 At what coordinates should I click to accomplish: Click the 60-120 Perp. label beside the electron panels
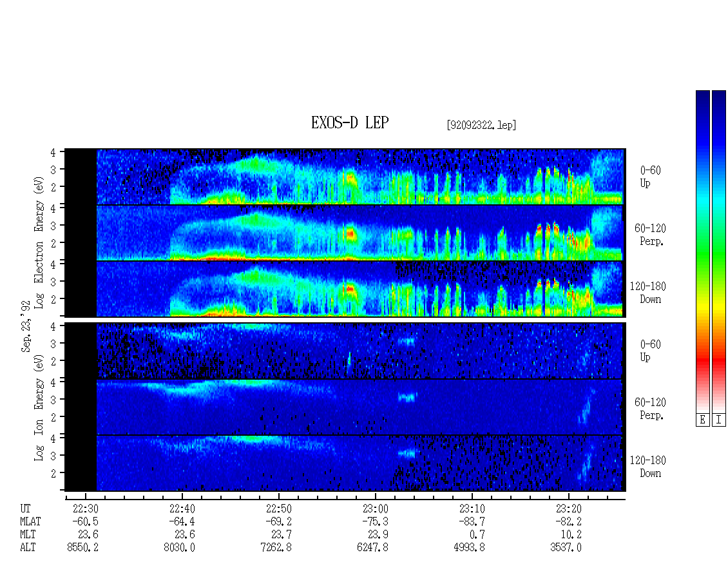click(650, 235)
